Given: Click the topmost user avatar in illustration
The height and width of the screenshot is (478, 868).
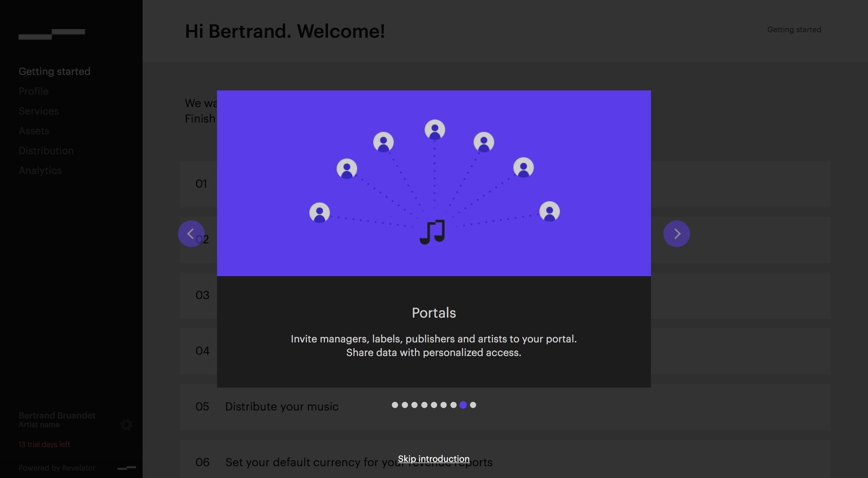Looking at the screenshot, I should tap(435, 129).
